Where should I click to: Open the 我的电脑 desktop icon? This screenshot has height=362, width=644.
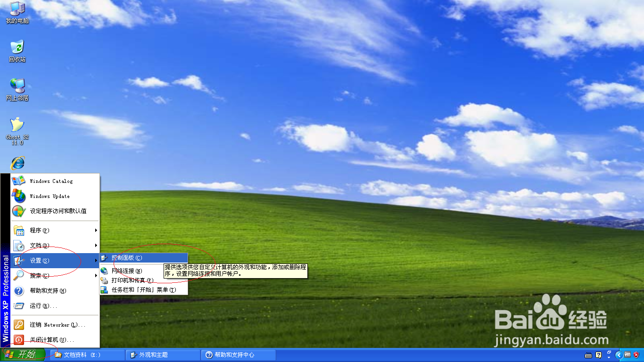[x=17, y=13]
